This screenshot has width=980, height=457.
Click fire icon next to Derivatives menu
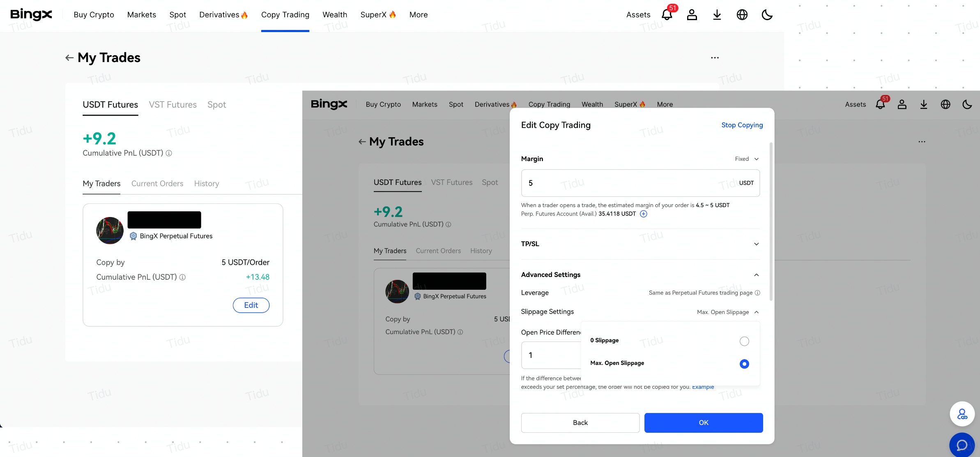tap(244, 15)
